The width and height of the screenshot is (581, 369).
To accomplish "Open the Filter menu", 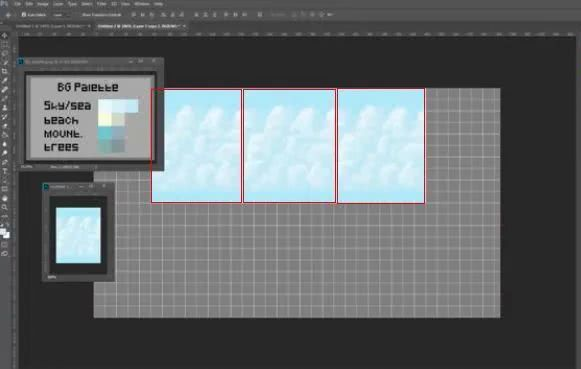I will pos(101,4).
